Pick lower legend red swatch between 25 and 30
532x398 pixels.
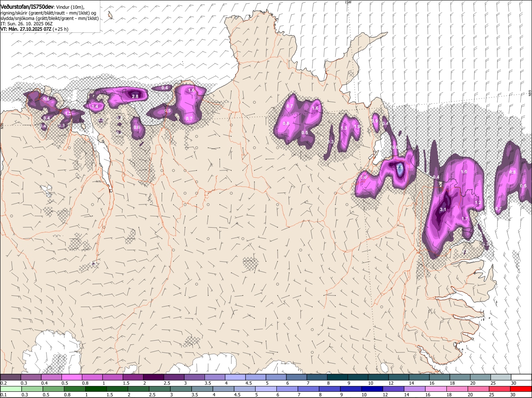(500, 389)
